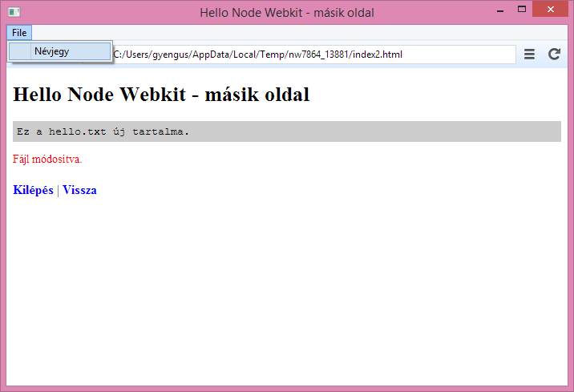This screenshot has height=392, width=574.
Task: Click the empty white page area below links
Action: coord(287,289)
